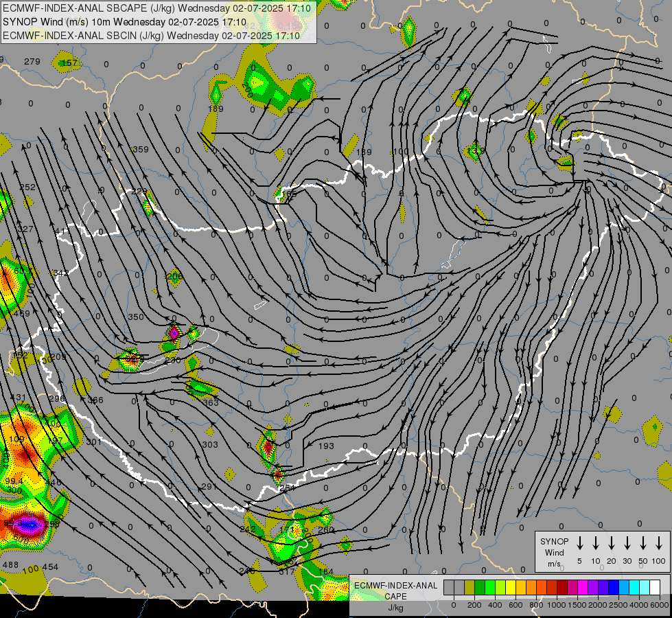Select the first grey CAPE legend swatch

pyautogui.click(x=449, y=587)
